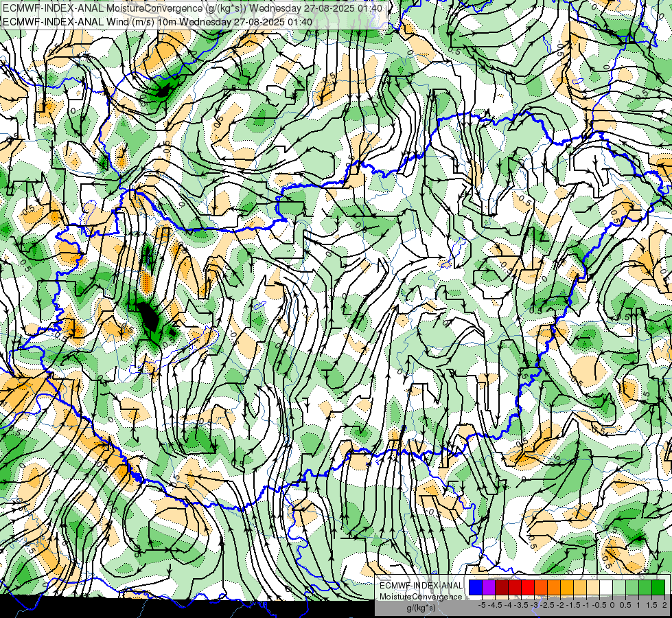Viewport: 672px width, 618px height.
Task: Click the MoistureConvergence title line at top
Action: point(192,8)
